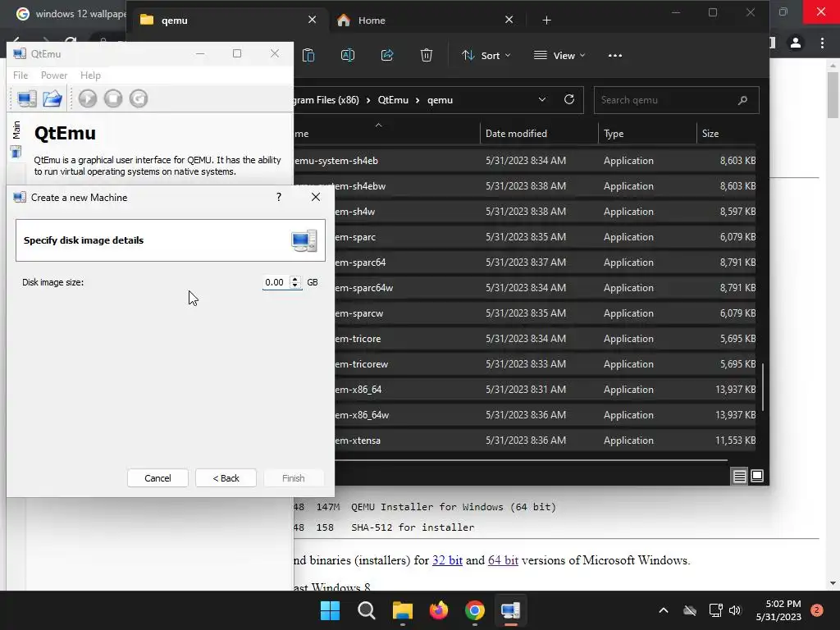The width and height of the screenshot is (840, 630).
Task: Close the Home tab in Explorer
Action: [x=509, y=20]
